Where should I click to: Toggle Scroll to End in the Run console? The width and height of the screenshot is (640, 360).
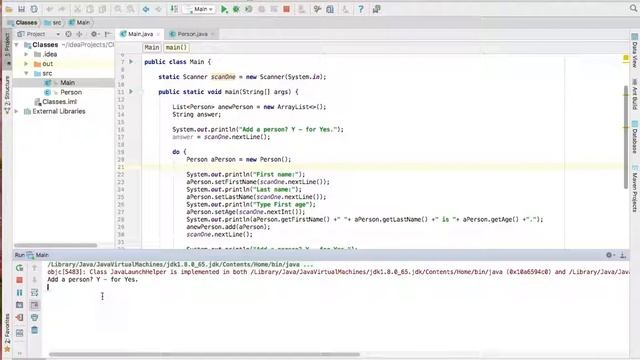coord(35,305)
